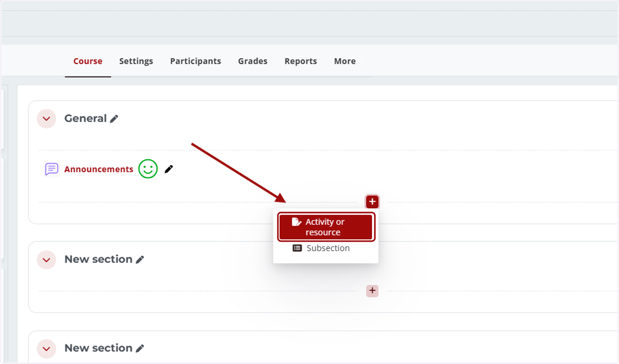Viewport: 619px width, 364px height.
Task: Rename the first New section with pencil
Action: [140, 260]
